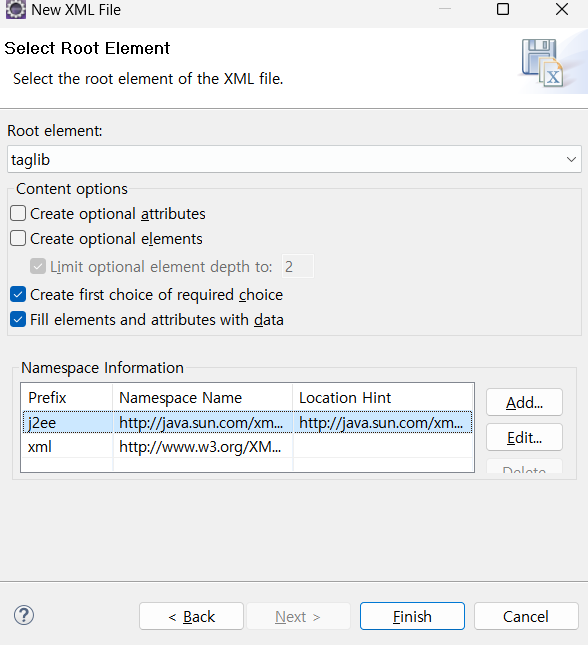Click the Add... namespace button
Viewport: 588px width, 645px height.
click(524, 402)
